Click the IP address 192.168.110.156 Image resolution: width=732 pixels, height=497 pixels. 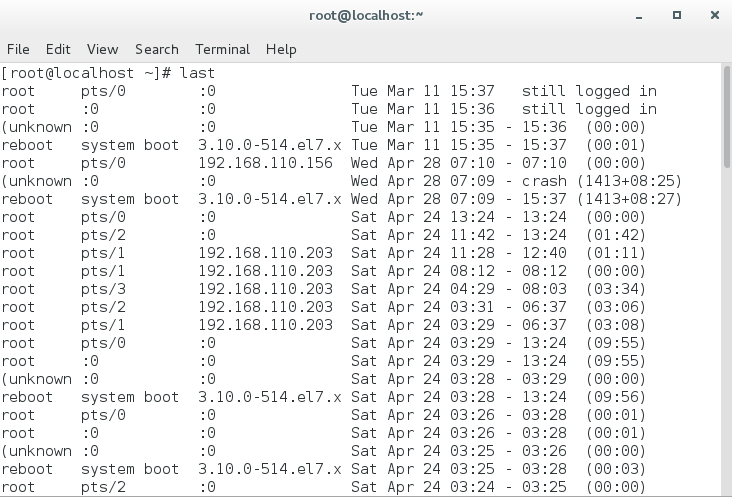tap(265, 163)
